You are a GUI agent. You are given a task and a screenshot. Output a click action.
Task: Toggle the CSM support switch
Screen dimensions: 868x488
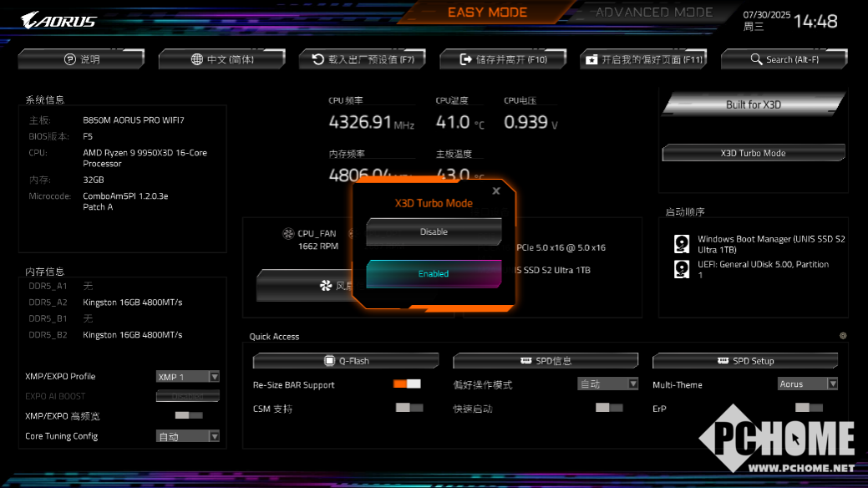click(409, 408)
